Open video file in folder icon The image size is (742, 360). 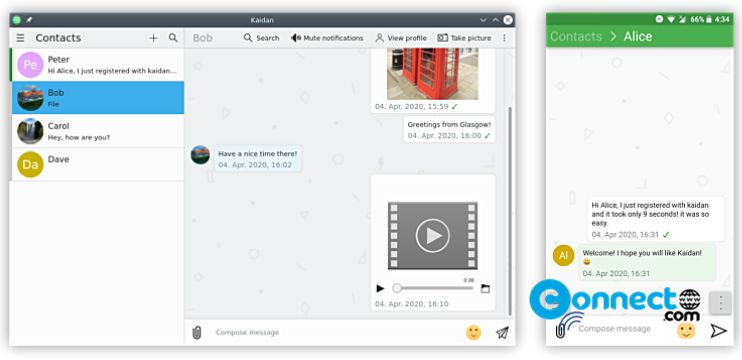[x=485, y=288]
